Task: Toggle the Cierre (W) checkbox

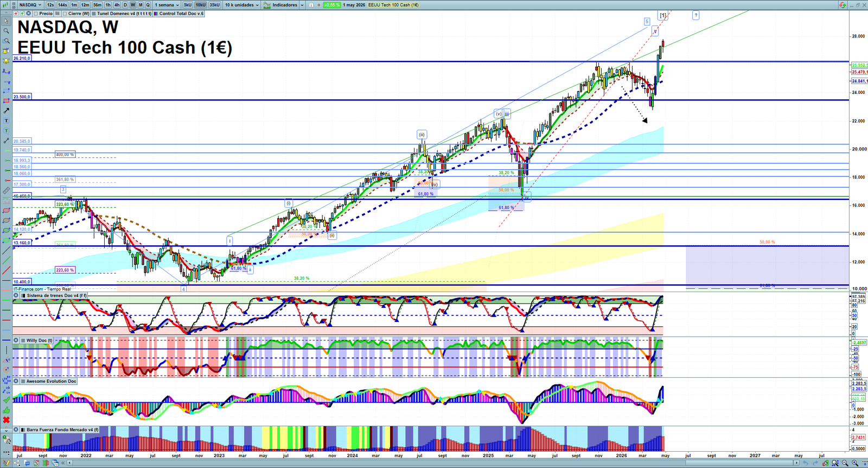Action: [x=65, y=14]
